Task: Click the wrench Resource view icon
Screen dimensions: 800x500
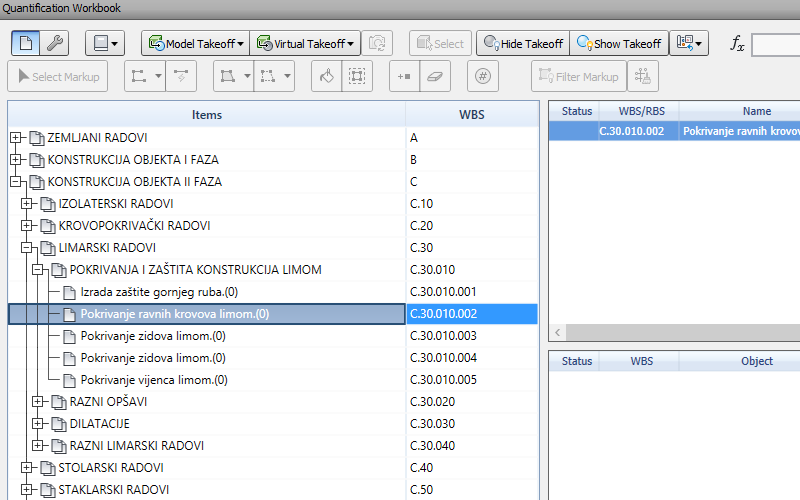Action: click(x=56, y=43)
